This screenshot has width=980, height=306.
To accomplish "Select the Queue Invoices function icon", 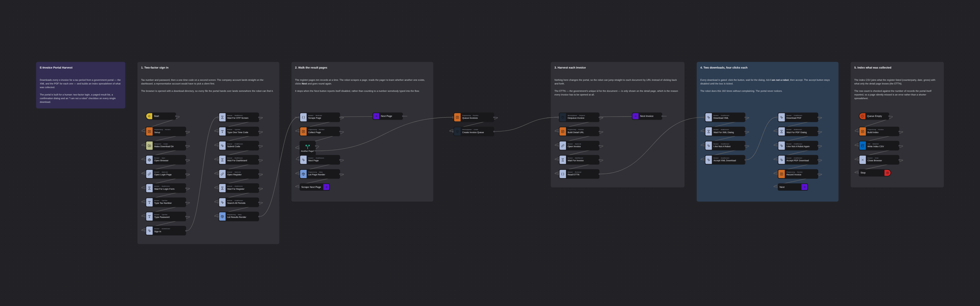I will 457,117.
